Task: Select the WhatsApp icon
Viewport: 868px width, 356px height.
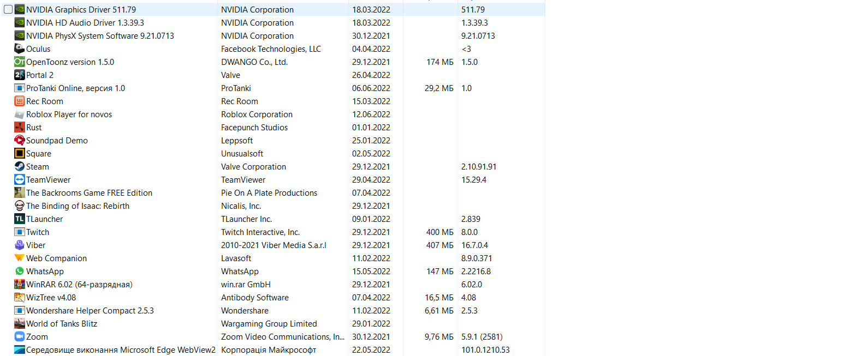Action: (x=20, y=271)
